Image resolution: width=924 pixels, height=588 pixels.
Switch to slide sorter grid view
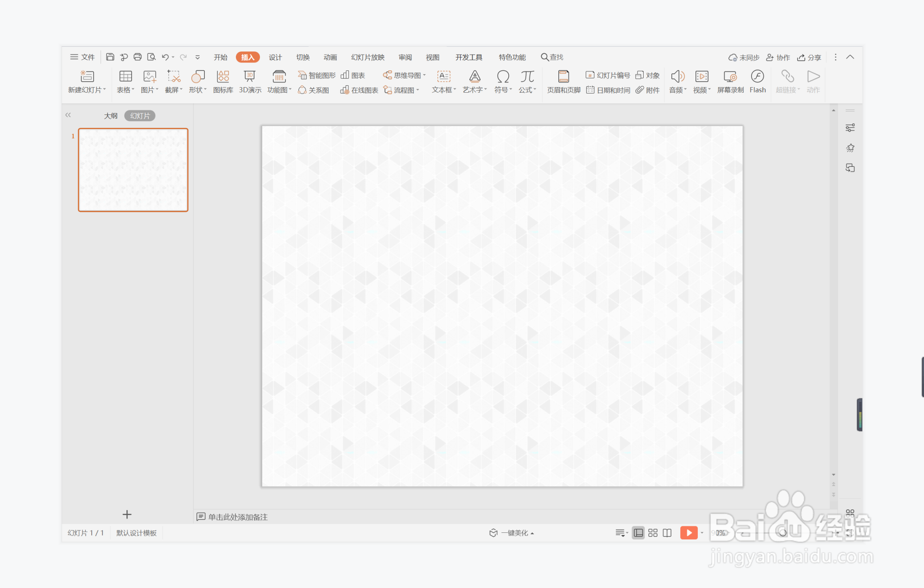652,533
